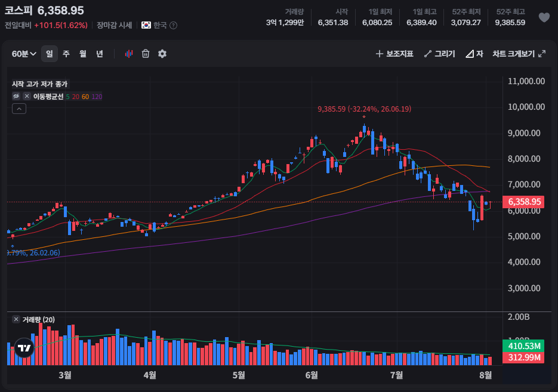Select the 월 monthly tab

pos(83,54)
